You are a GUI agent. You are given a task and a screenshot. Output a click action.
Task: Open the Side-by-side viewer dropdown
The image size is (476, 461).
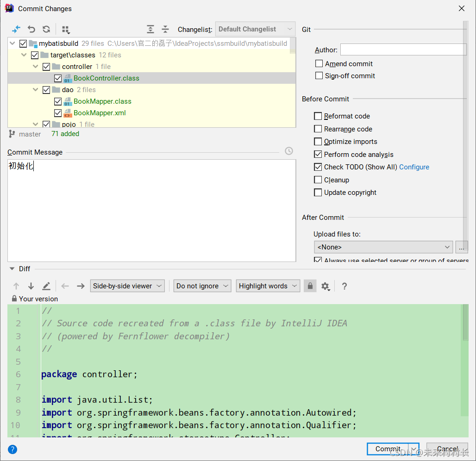tap(127, 286)
